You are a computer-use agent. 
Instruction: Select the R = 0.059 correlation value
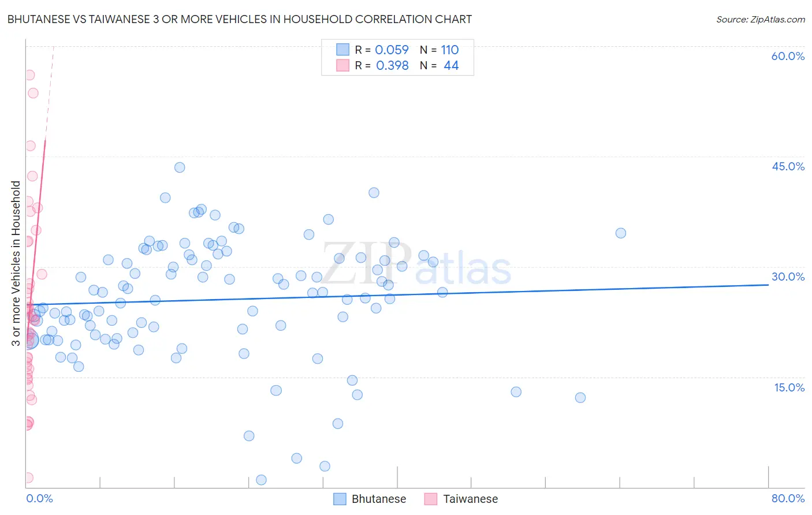point(382,50)
